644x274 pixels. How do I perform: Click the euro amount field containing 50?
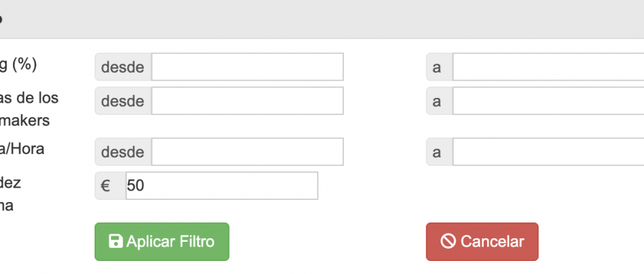point(222,186)
